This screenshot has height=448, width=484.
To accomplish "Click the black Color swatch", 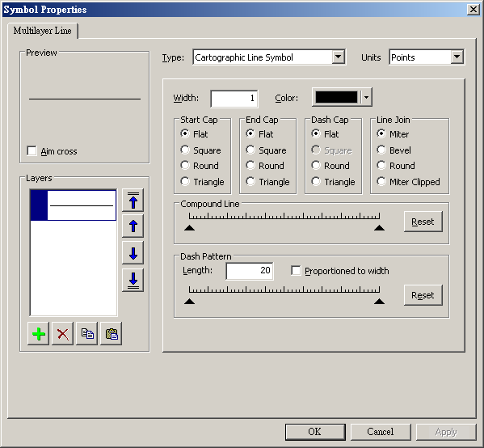I will (336, 97).
